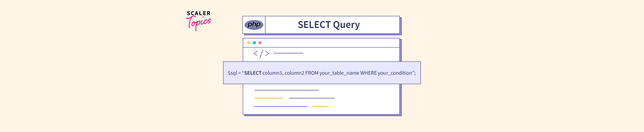Image resolution: width=644 pixels, height=132 pixels.
Task: Click the FROM keyword
Action: coord(311,73)
